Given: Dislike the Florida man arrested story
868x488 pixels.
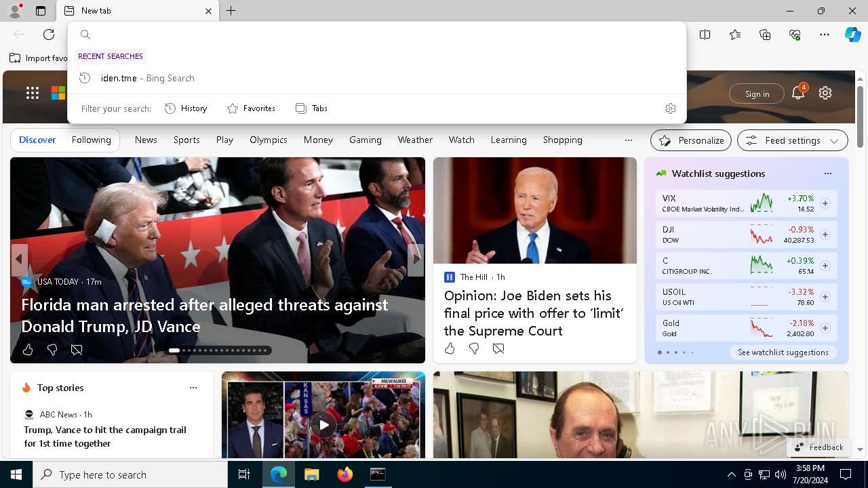Looking at the screenshot, I should (52, 350).
